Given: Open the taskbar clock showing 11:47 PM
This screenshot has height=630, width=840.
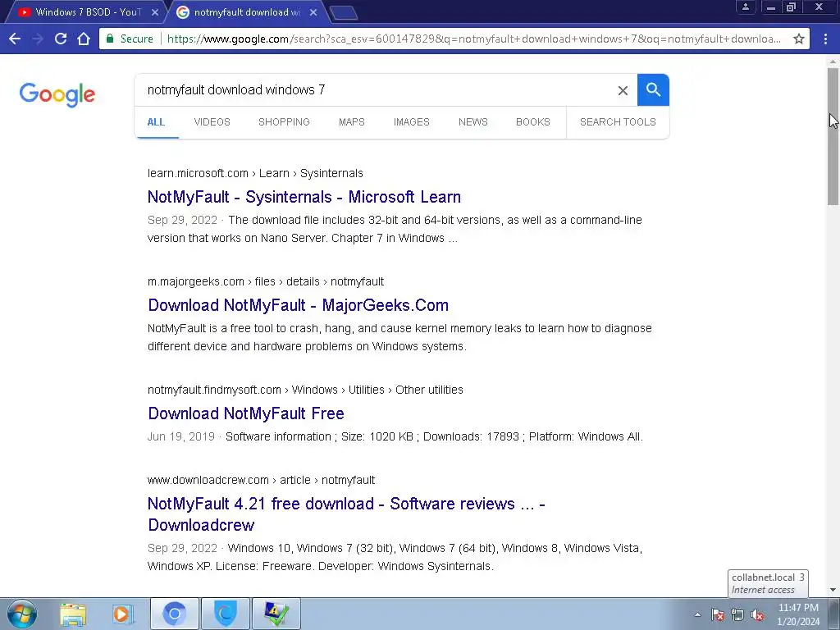Looking at the screenshot, I should coord(798,614).
